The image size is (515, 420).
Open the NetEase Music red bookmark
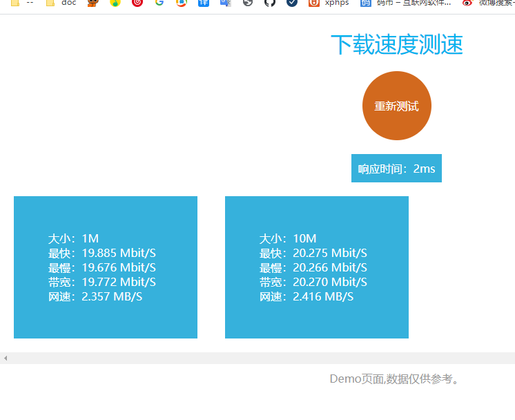pyautogui.click(x=137, y=3)
